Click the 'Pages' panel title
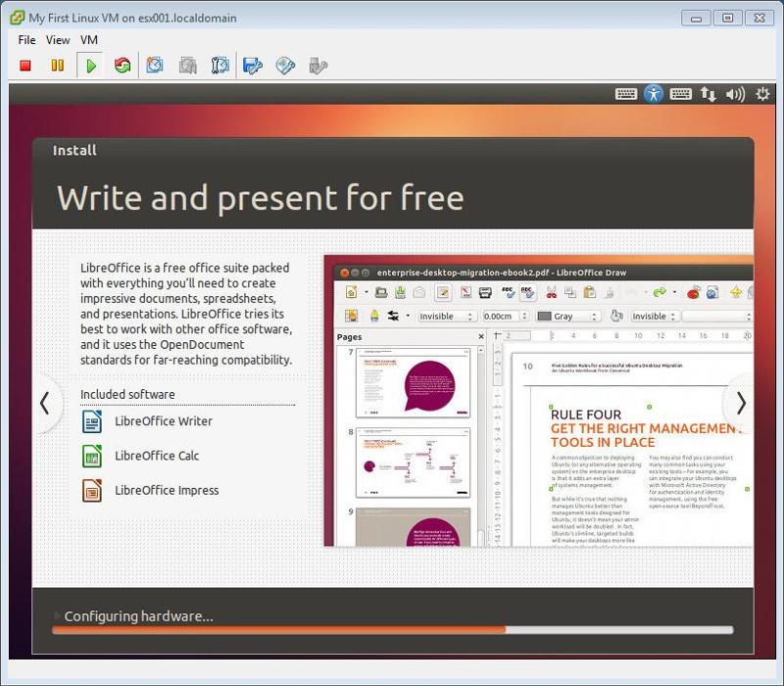The height and width of the screenshot is (686, 784). click(349, 336)
